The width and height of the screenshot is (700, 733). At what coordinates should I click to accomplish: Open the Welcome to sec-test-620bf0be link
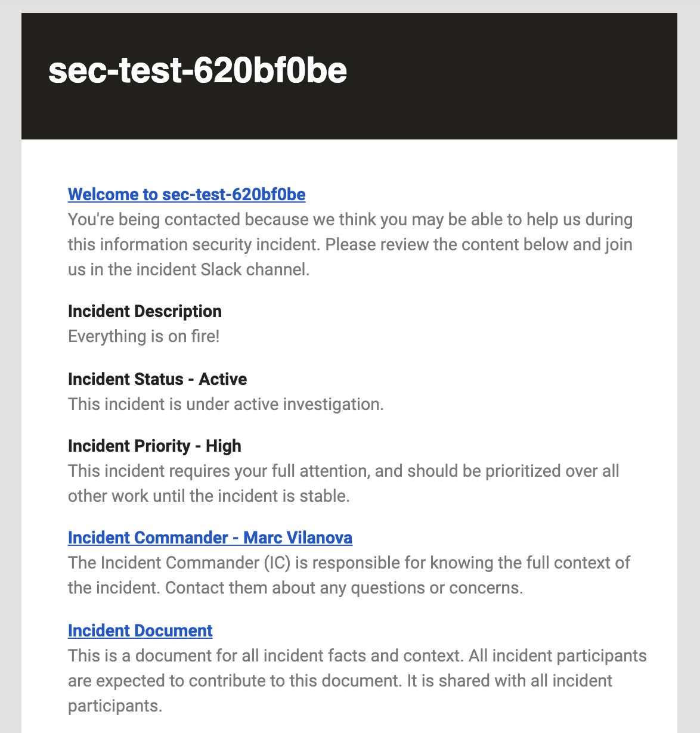(x=187, y=194)
